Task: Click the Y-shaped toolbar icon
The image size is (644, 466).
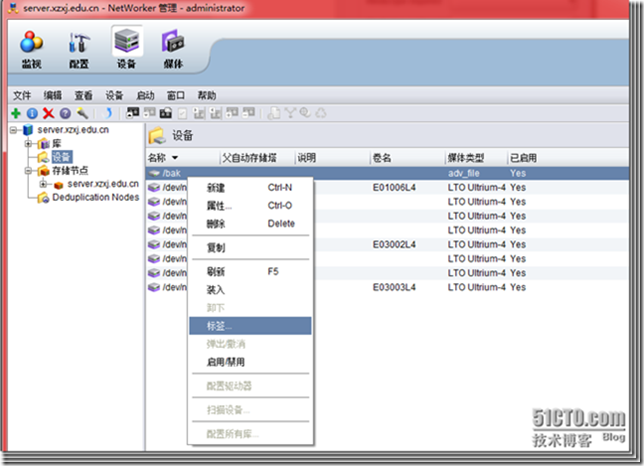Action: tap(290, 113)
